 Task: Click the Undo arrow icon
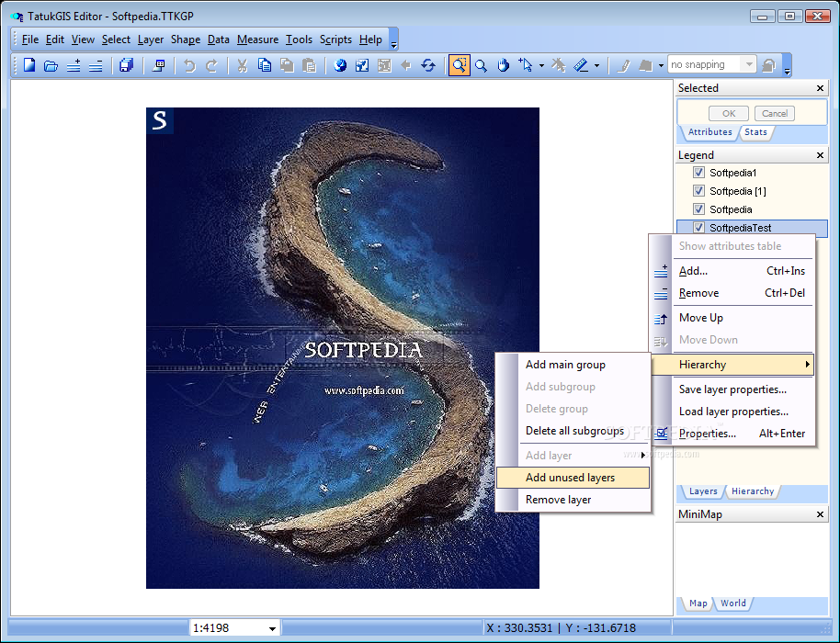pyautogui.click(x=189, y=65)
